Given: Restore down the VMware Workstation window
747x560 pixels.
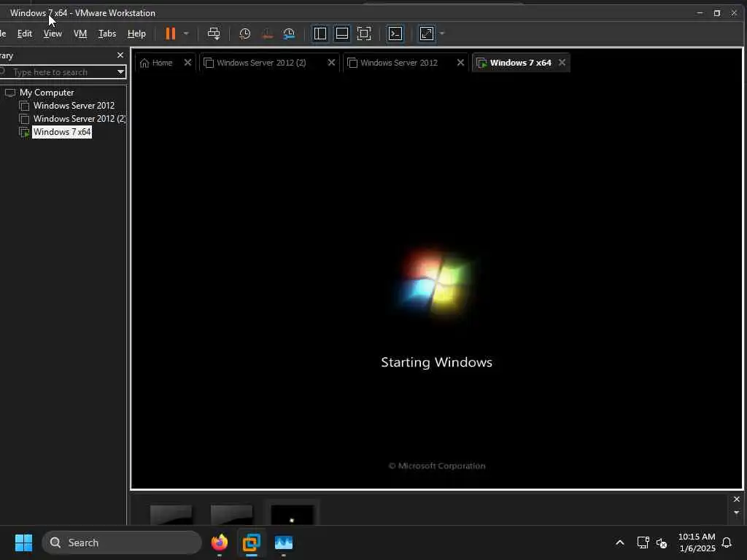Looking at the screenshot, I should click(717, 13).
